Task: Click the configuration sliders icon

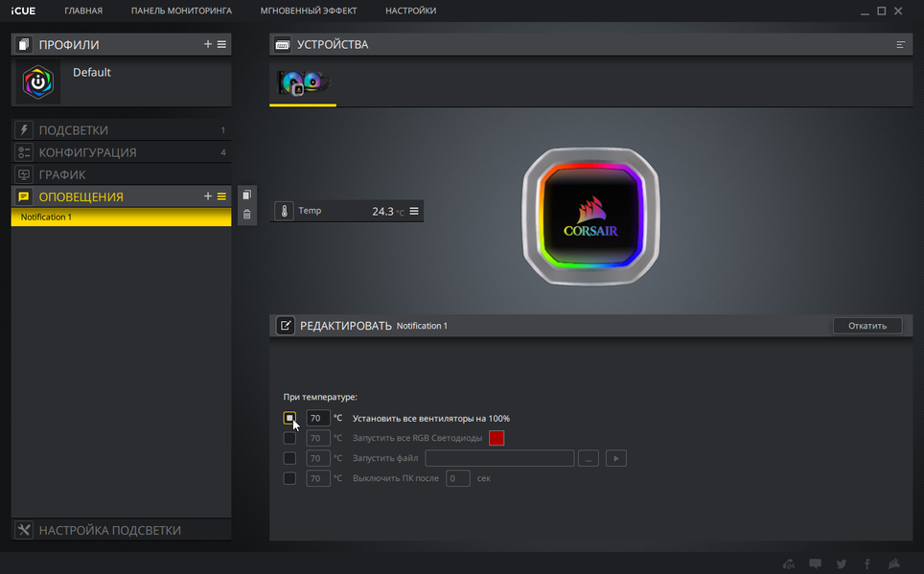Action: click(x=24, y=152)
